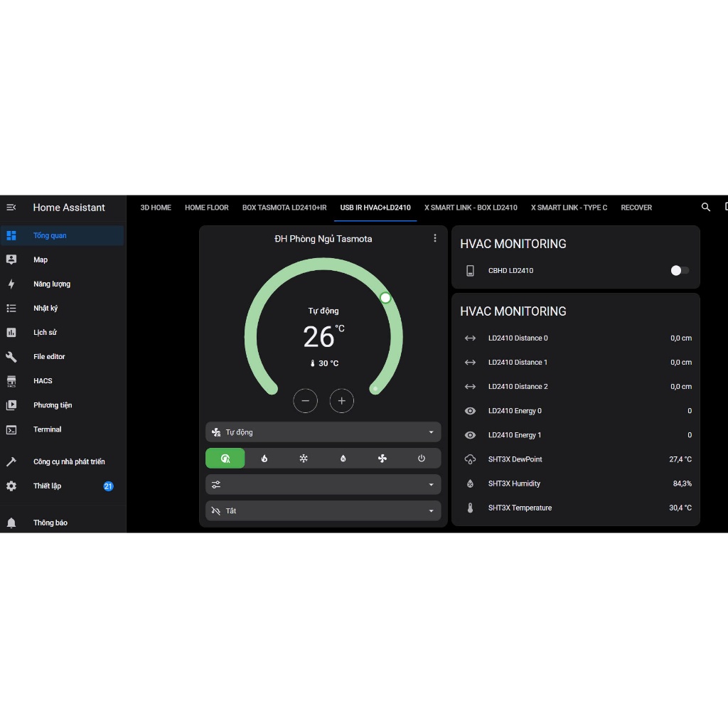This screenshot has height=728, width=728.
Task: Select the dry mode water drop icon
Action: (343, 459)
